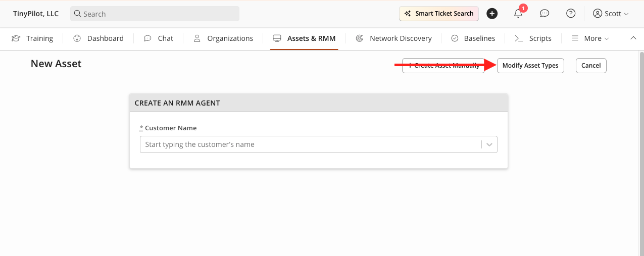Switch to the Chat tab
The height and width of the screenshot is (256, 644).
tap(159, 38)
